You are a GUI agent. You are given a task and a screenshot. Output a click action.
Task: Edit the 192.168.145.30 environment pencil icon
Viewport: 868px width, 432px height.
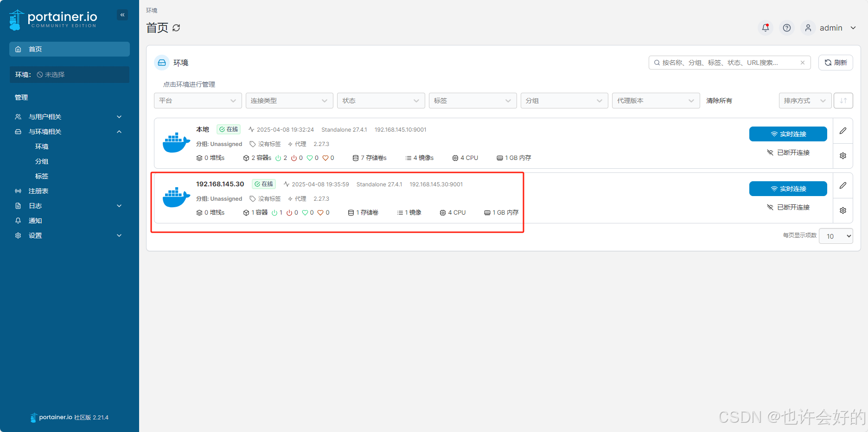[843, 185]
